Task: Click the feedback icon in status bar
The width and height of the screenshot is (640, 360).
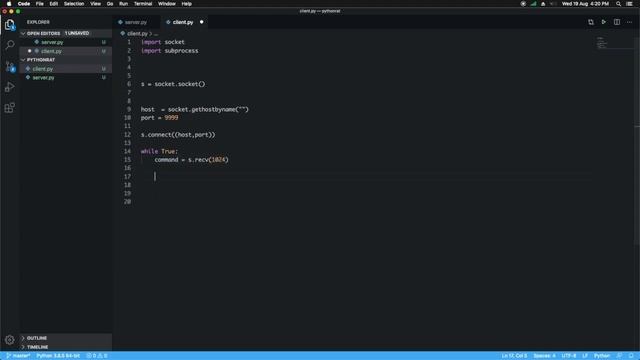Action: [619, 356]
